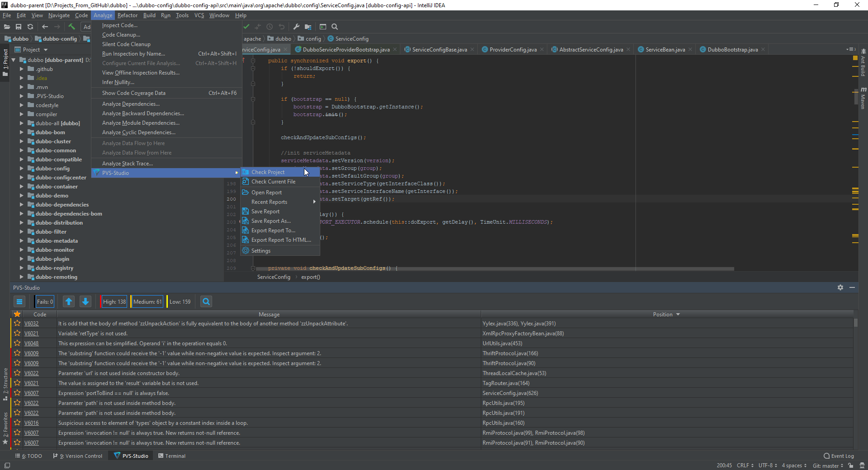
Task: Open the CRLF line separator selector
Action: [x=745, y=465]
